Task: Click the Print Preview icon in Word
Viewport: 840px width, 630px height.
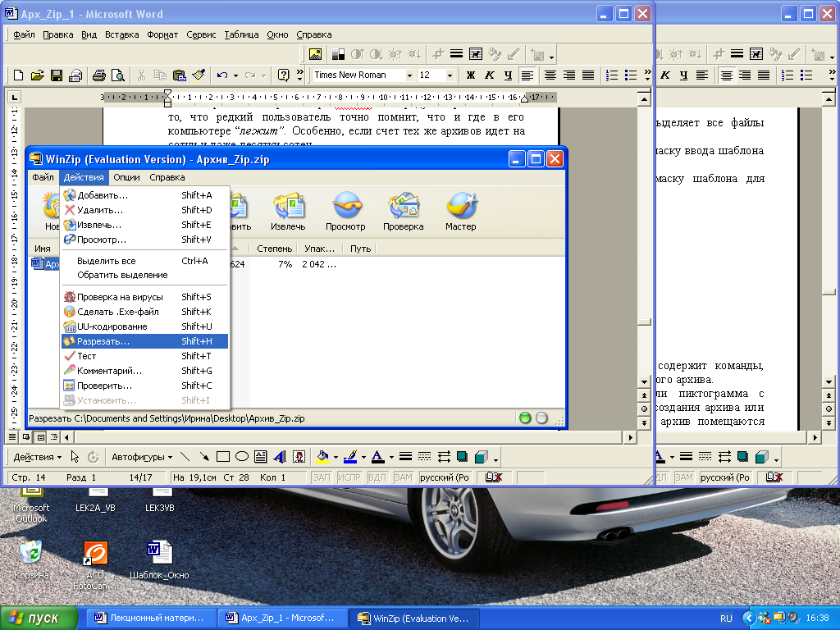Action: click(x=117, y=75)
